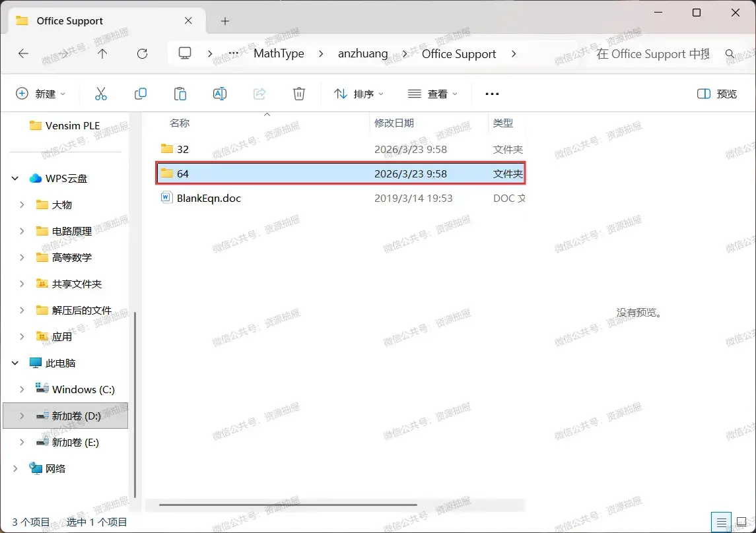Expand the Windows (C:) drive node
The width and height of the screenshot is (756, 533).
coord(22,389)
